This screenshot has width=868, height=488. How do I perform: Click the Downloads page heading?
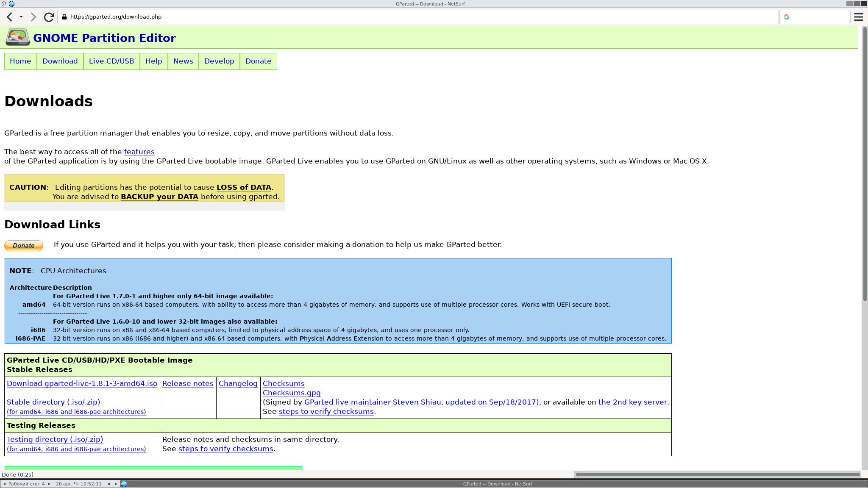[48, 101]
